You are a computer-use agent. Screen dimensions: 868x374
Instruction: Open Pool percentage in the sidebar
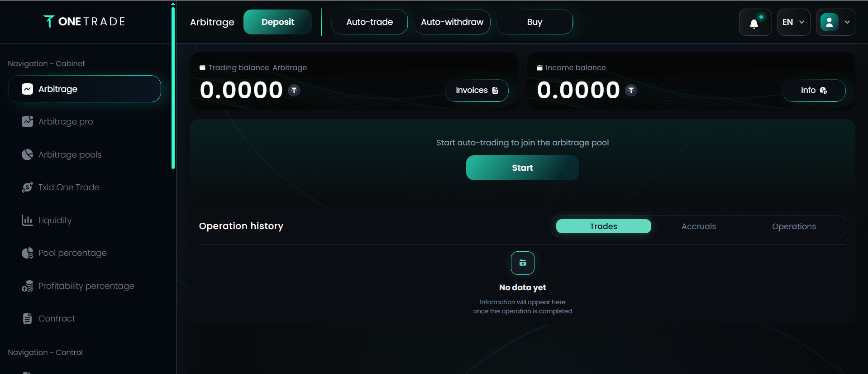coord(85,253)
